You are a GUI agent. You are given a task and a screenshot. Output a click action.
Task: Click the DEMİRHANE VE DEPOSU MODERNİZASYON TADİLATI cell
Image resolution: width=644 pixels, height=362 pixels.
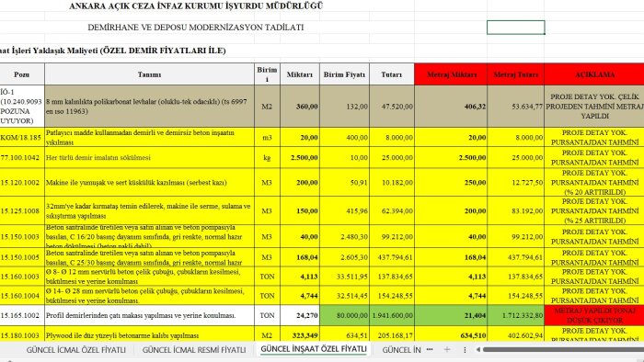196,28
